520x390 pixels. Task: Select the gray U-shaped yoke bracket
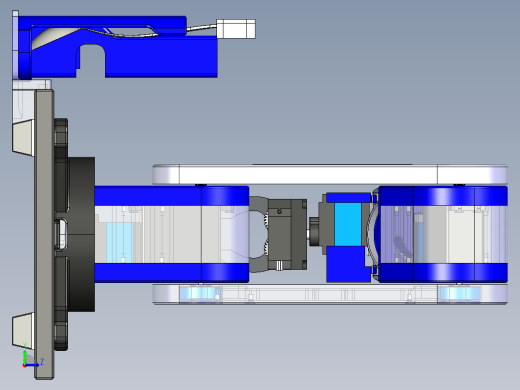(259, 234)
